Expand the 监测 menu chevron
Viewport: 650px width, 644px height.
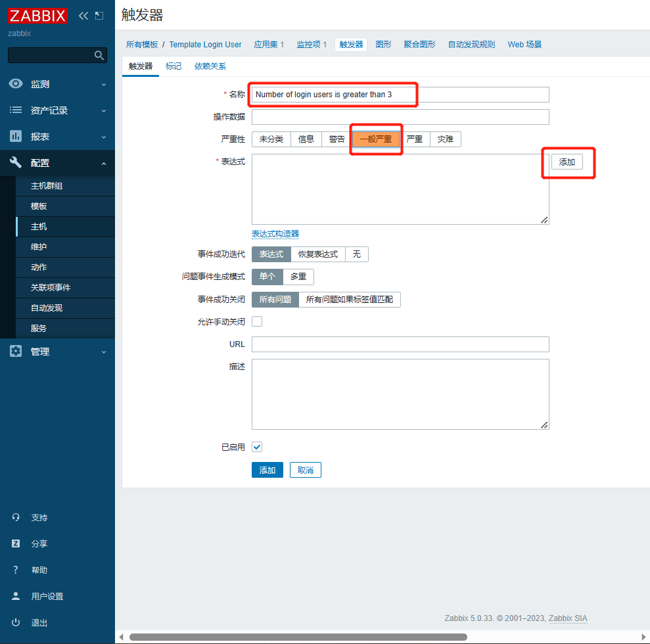pyautogui.click(x=104, y=85)
